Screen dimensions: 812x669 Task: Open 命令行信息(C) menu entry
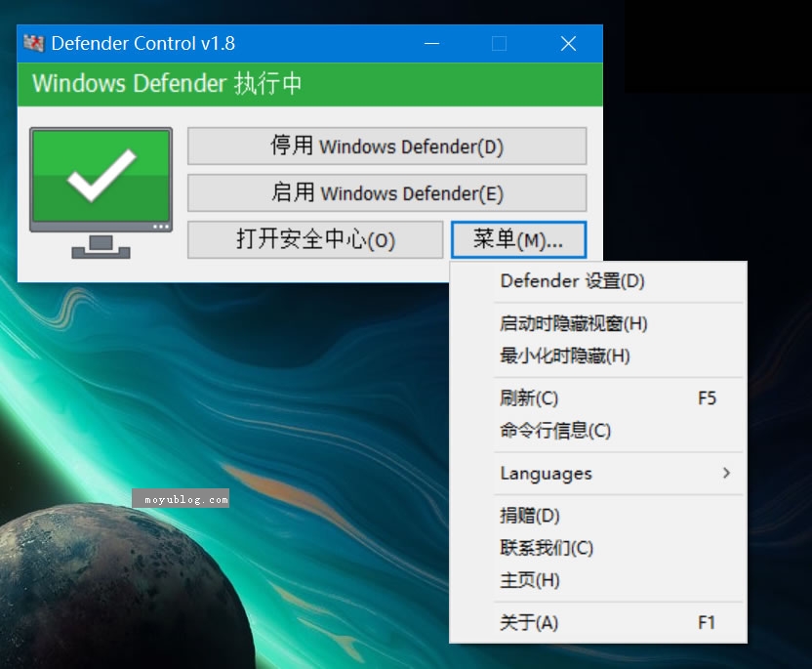(x=598, y=430)
